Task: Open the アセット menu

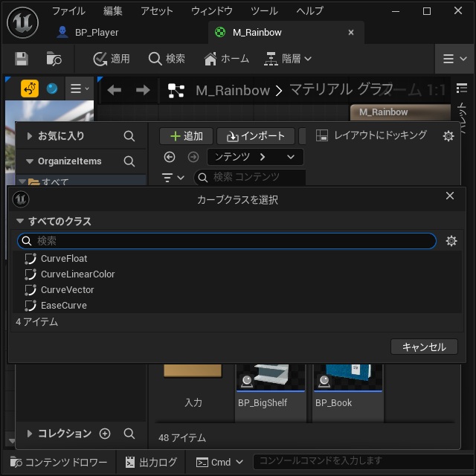Action: 157,11
